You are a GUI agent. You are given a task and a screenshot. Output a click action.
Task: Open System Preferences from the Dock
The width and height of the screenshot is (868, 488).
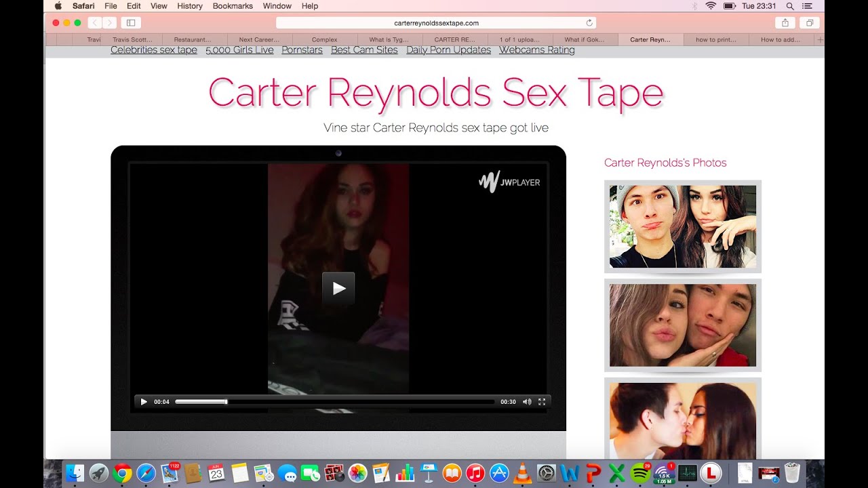pyautogui.click(x=547, y=473)
